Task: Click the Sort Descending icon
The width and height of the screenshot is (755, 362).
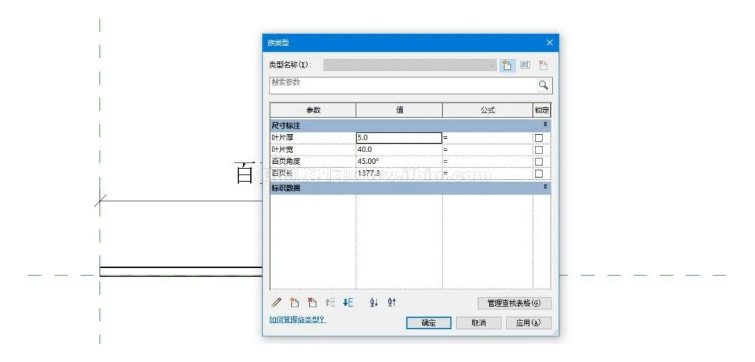Action: tap(391, 303)
